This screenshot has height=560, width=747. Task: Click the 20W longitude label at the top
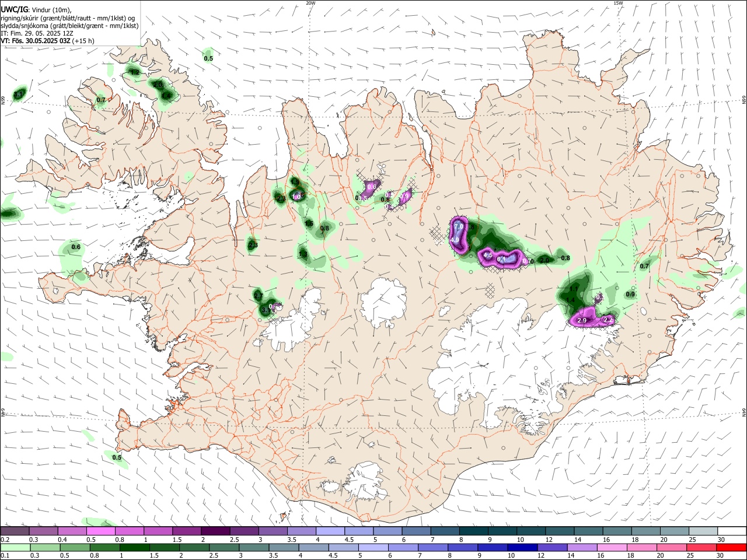click(310, 3)
